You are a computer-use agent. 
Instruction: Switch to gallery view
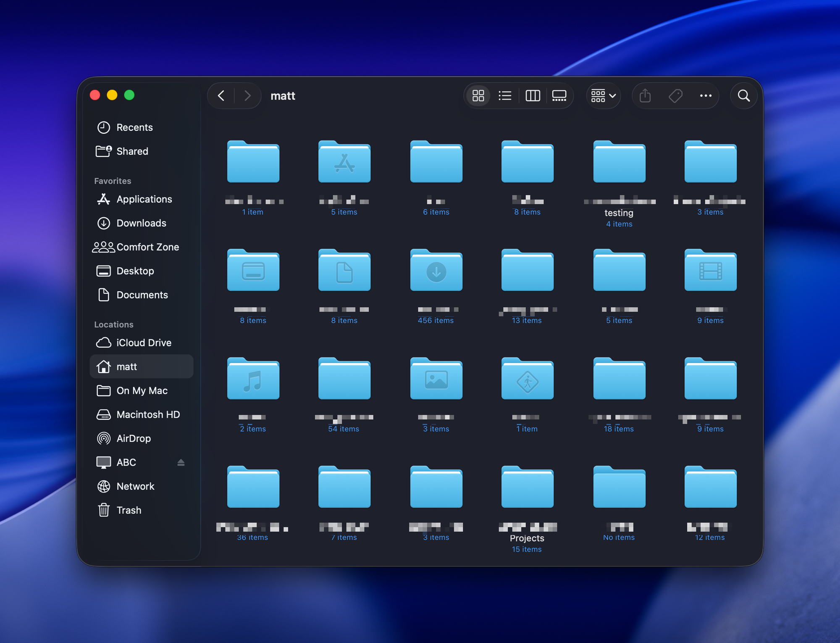(559, 96)
